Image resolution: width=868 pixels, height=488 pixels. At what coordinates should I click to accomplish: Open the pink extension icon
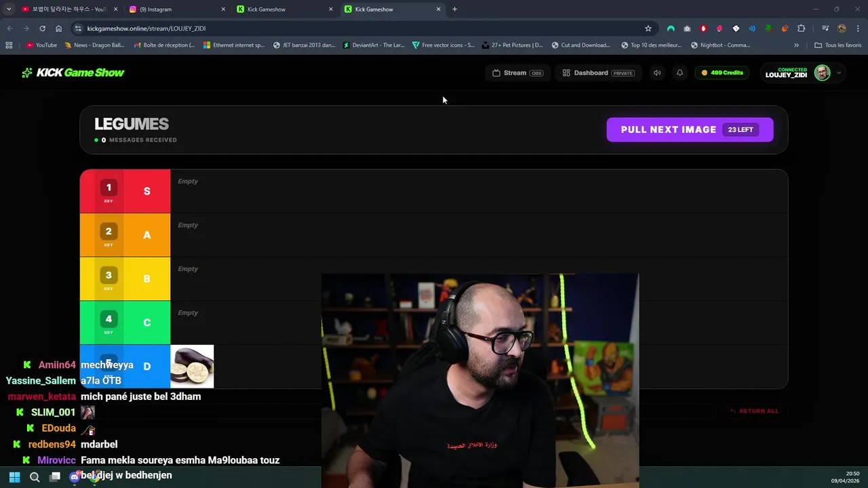coord(719,28)
